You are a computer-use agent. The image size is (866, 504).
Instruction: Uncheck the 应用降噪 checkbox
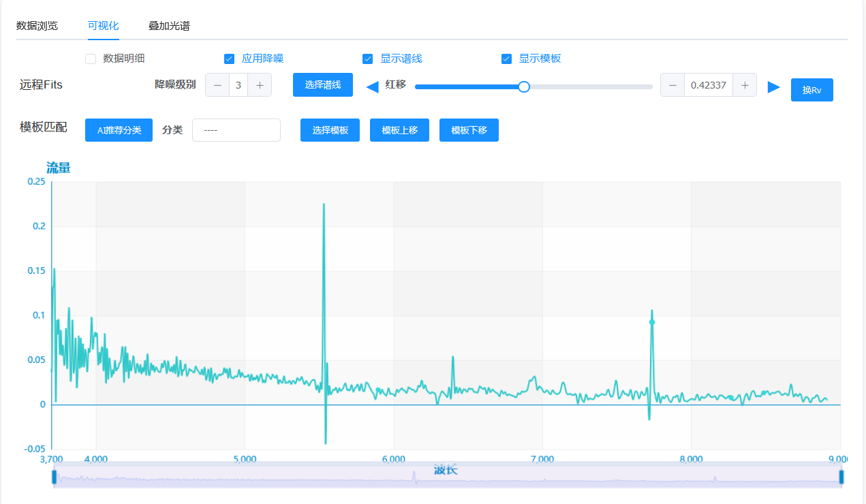pos(230,59)
